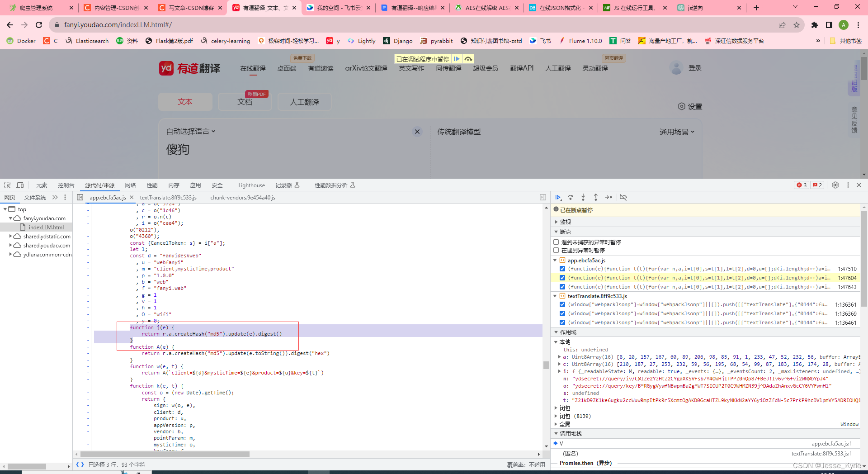Close the DevTools panel
The image size is (868, 474).
click(859, 185)
